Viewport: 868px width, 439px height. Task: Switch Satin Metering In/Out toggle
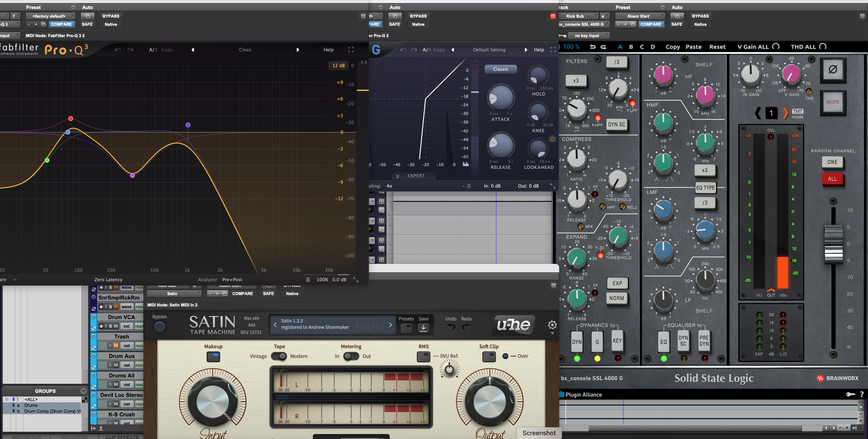pos(351,356)
